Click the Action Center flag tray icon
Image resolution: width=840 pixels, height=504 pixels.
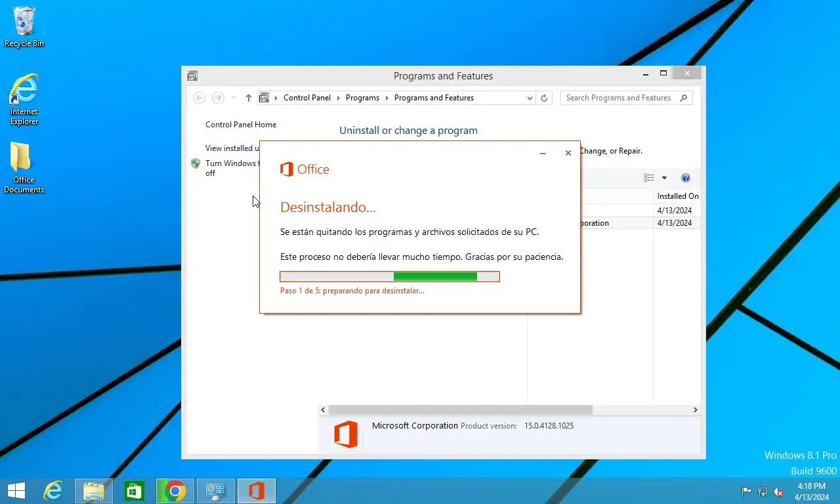[747, 492]
